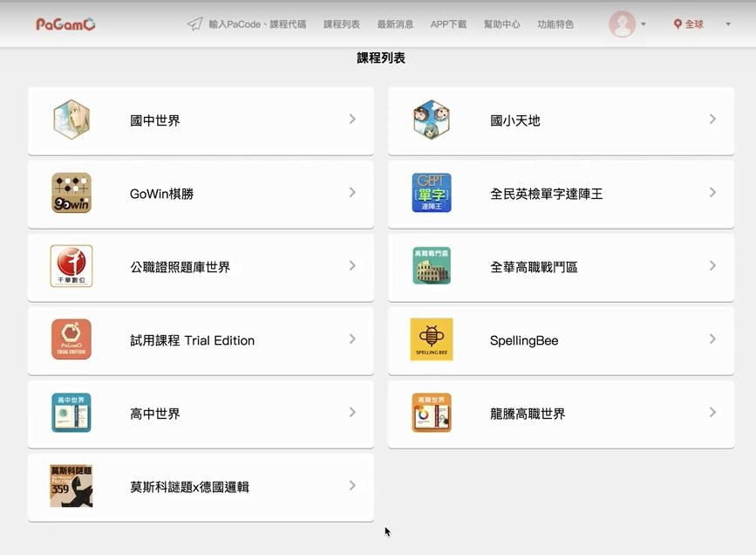Screen dimensions: 756x555
Task: Click the 國小天地 hexagon course icon
Action: tap(432, 120)
